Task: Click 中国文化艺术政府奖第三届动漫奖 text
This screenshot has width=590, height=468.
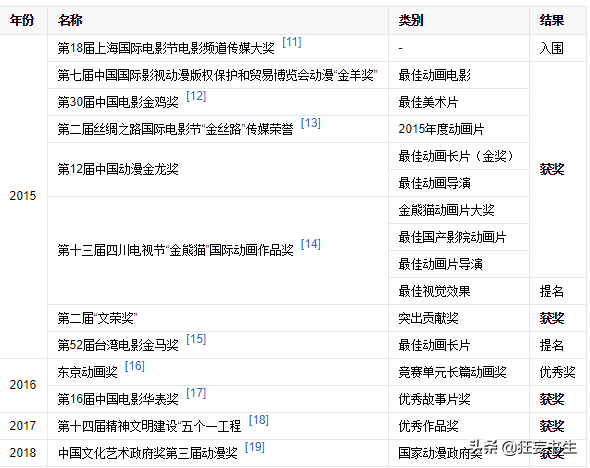Action: click(148, 453)
